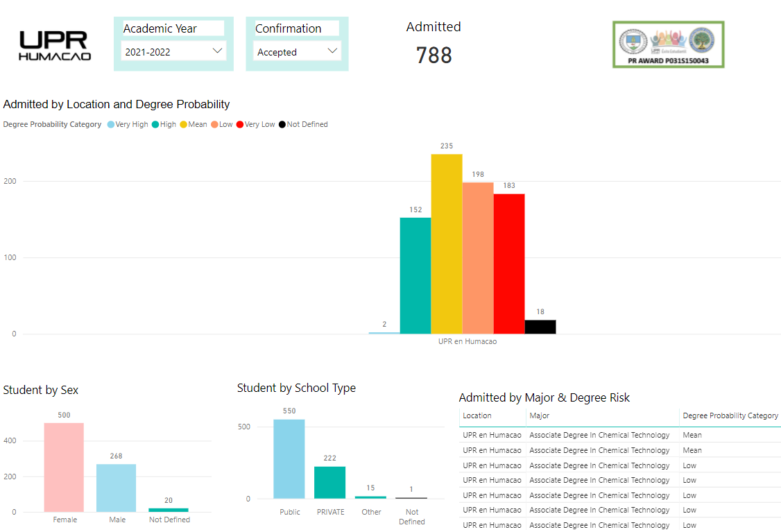Click the yellow Mean bar labeled 235
Screen dimensions: 781x532
pyautogui.click(x=446, y=243)
